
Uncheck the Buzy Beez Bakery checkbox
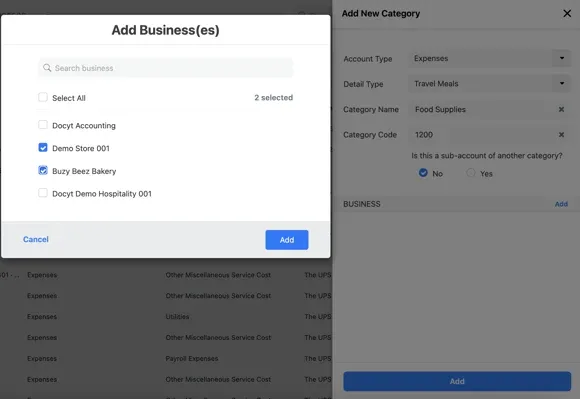click(x=43, y=170)
